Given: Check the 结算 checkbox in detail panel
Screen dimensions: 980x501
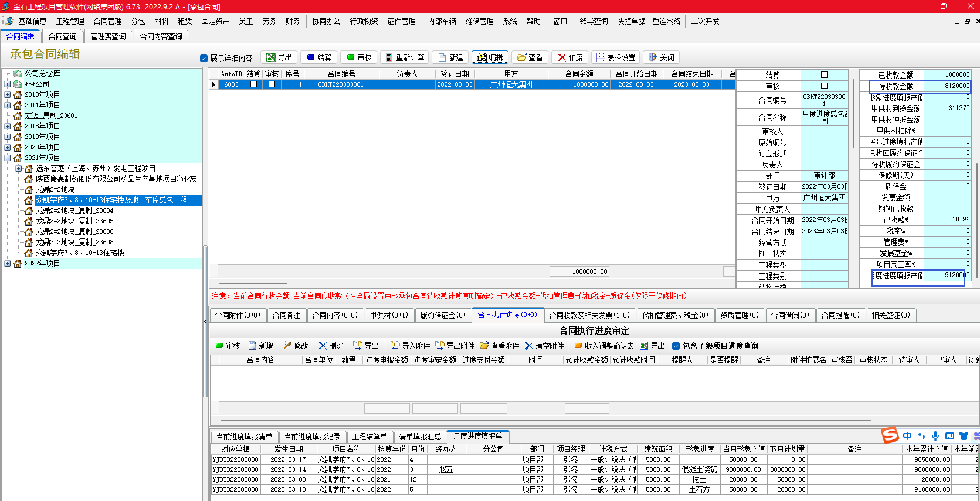Looking at the screenshot, I should 824,75.
